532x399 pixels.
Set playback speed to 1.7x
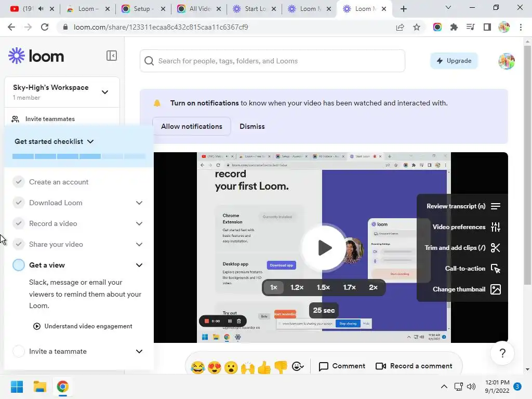350,287
